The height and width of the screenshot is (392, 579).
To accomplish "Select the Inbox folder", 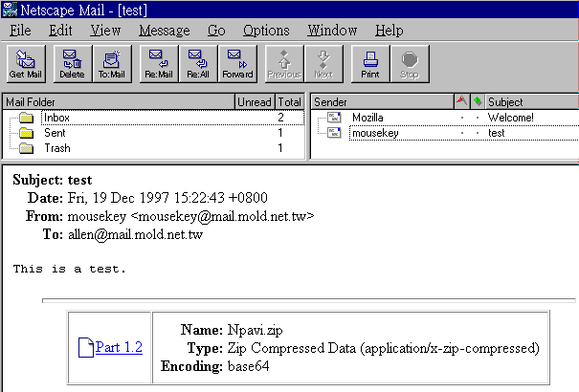I will 56,118.
